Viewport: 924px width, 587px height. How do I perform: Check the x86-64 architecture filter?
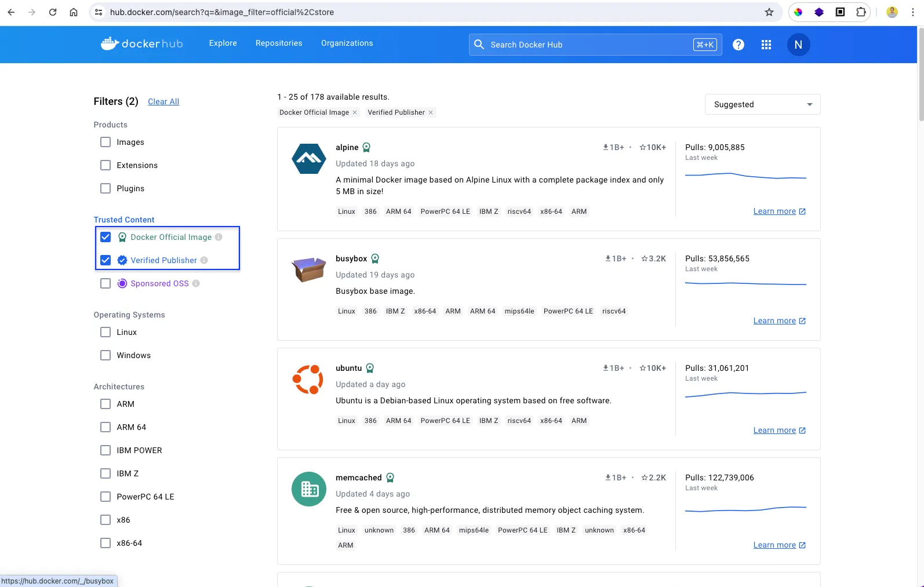tap(106, 543)
